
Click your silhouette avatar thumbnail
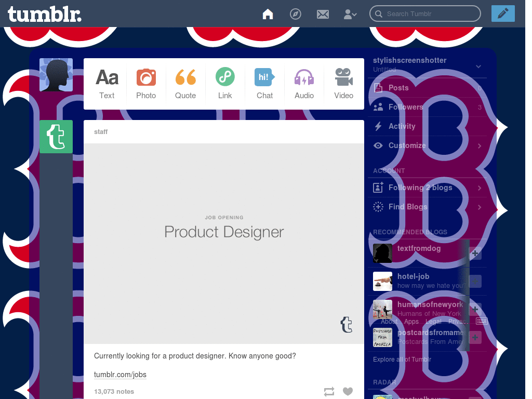tap(56, 75)
